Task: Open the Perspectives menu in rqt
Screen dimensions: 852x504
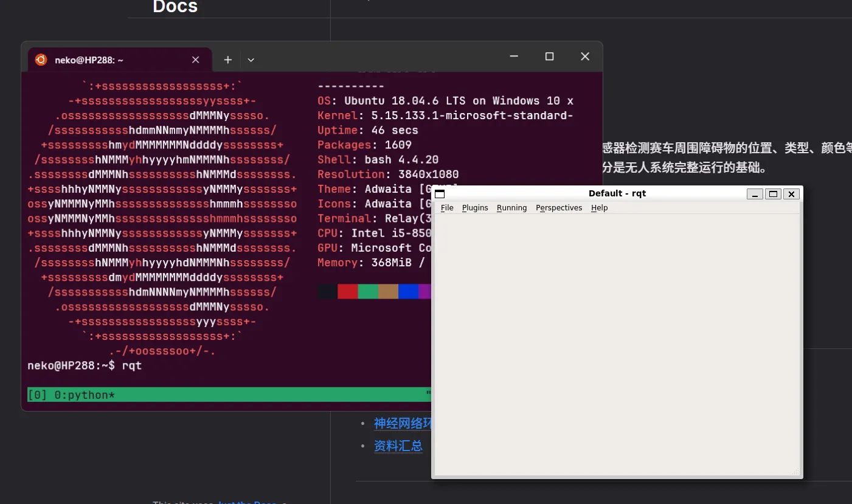Action: [558, 207]
